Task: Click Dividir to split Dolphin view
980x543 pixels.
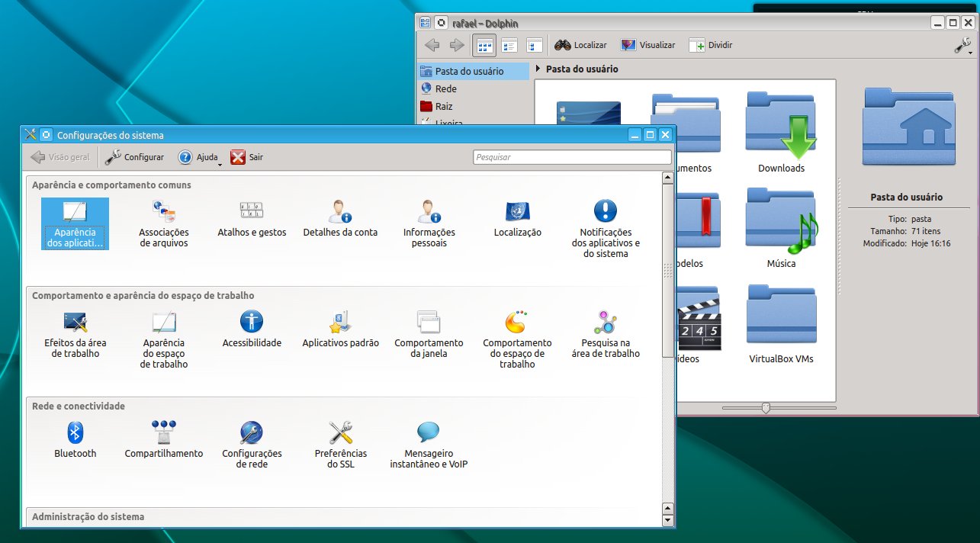Action: tap(711, 45)
